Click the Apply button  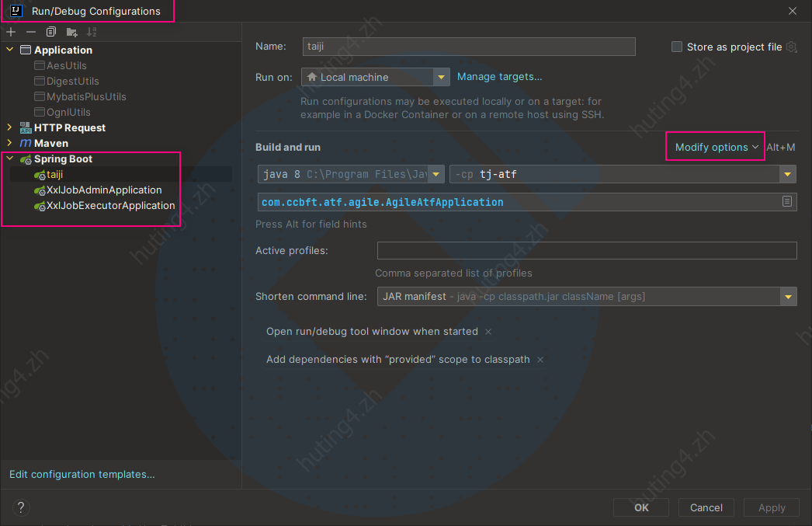click(772, 507)
